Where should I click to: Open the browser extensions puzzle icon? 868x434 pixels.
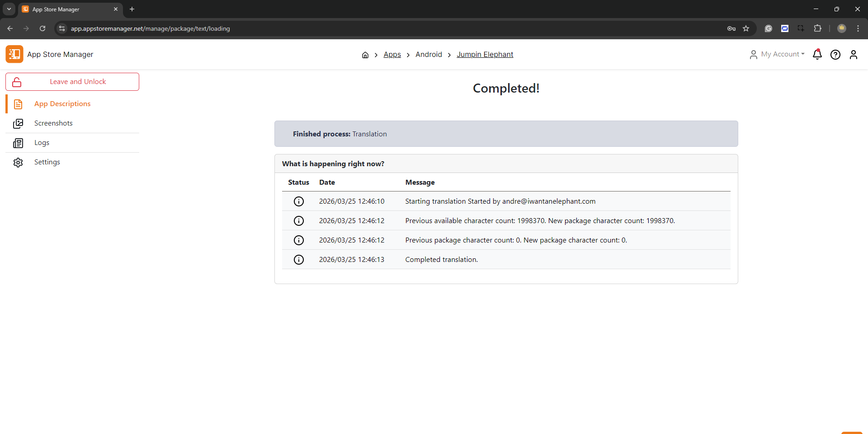[817, 28]
